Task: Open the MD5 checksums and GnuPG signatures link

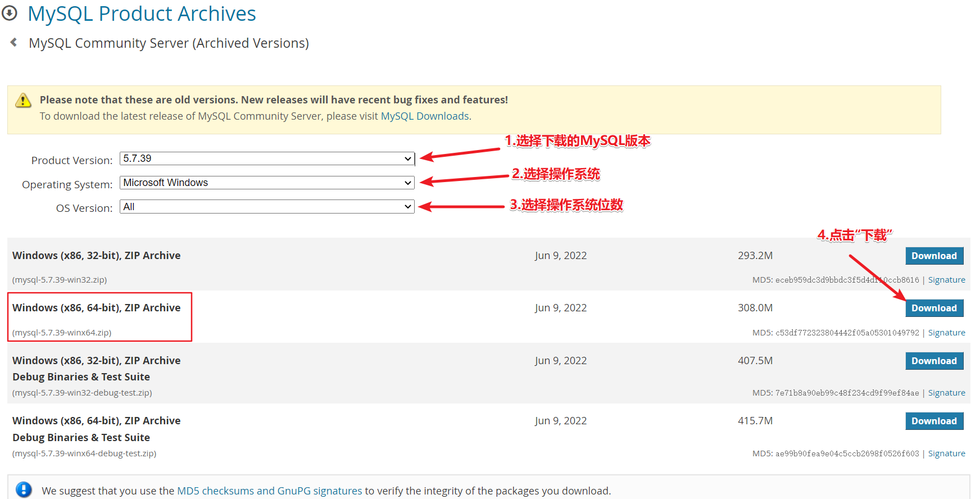Action: pyautogui.click(x=270, y=491)
